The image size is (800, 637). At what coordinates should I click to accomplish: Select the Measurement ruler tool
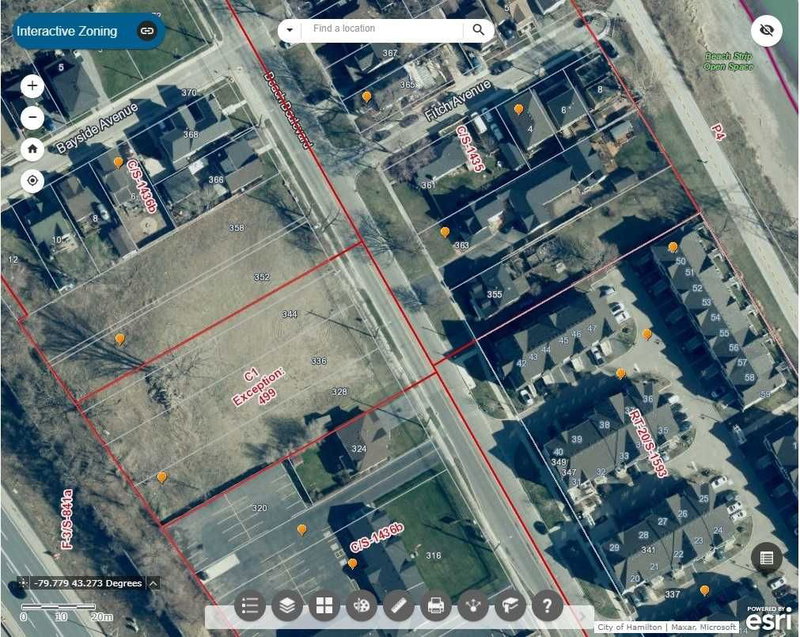point(398,605)
